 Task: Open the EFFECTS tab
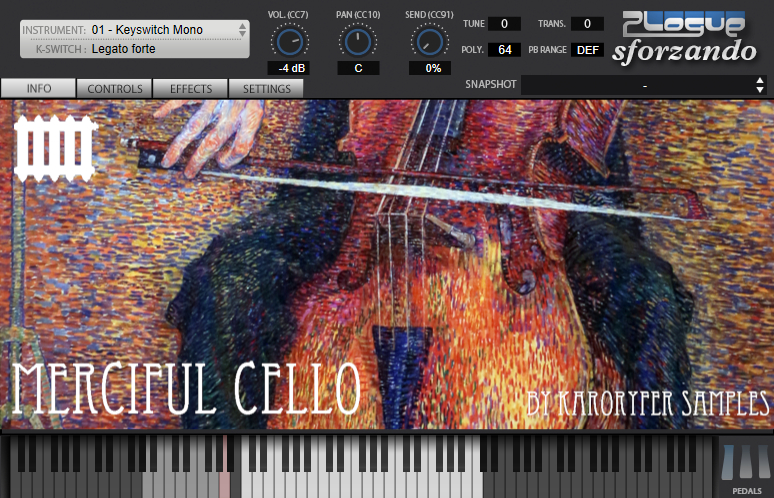(191, 89)
